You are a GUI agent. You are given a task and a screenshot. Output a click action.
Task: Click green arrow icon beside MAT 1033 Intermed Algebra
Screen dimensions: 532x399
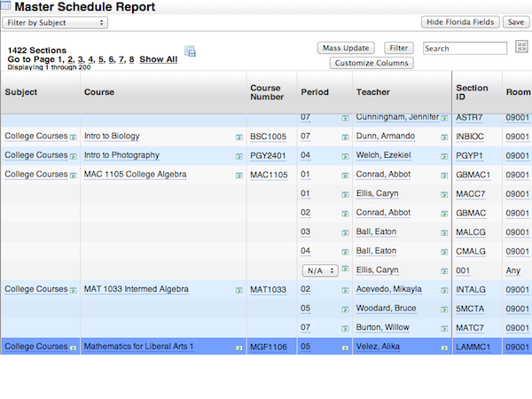pyautogui.click(x=239, y=290)
